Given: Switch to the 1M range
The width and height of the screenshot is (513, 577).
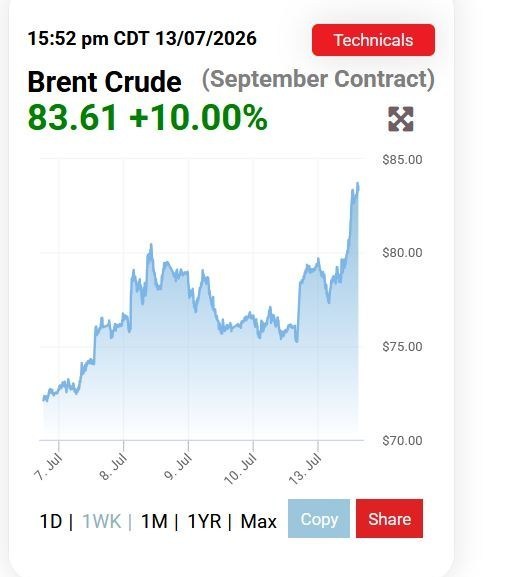Looking at the screenshot, I should [x=155, y=521].
